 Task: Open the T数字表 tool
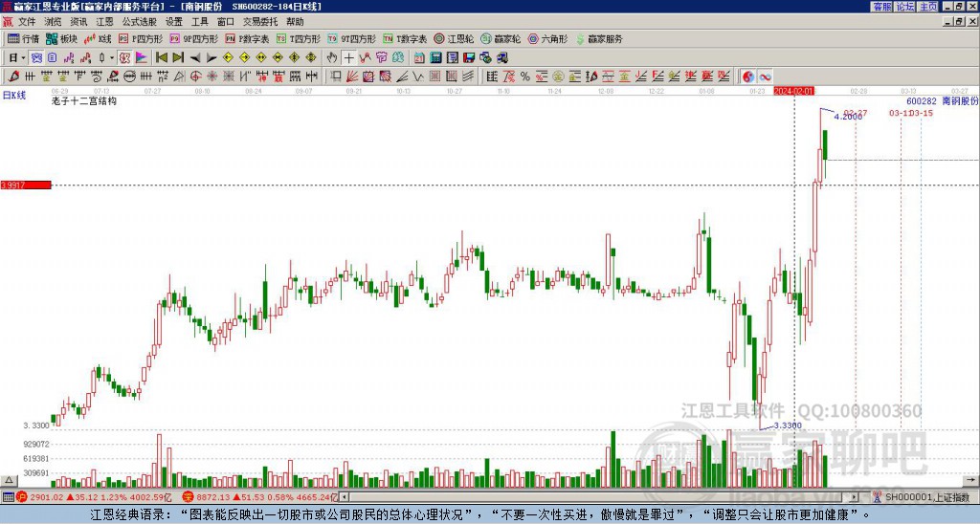click(405, 38)
